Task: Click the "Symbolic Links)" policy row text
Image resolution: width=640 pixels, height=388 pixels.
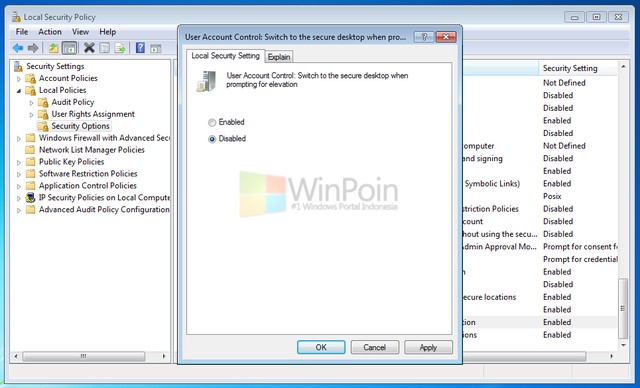Action: coord(492,184)
